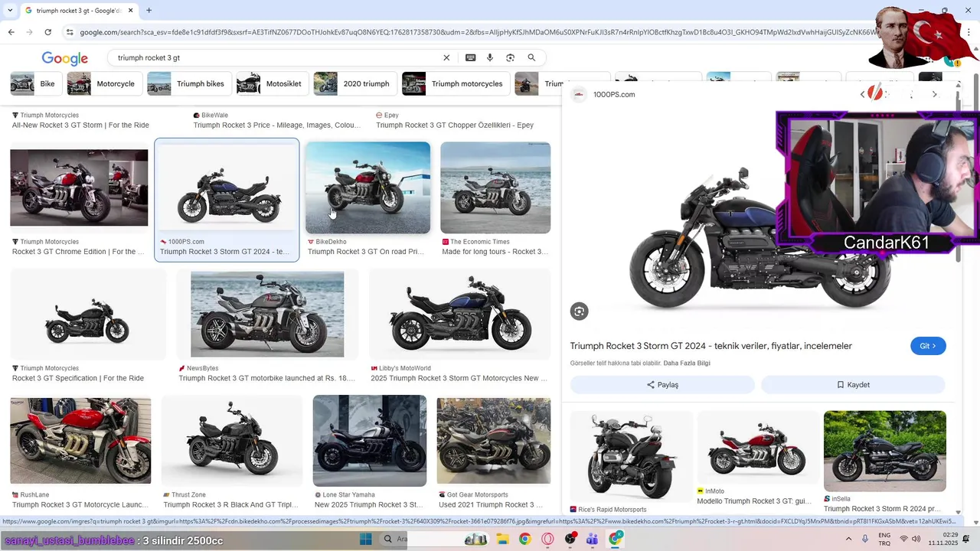Select the Motosiklet filter chip

point(271,83)
